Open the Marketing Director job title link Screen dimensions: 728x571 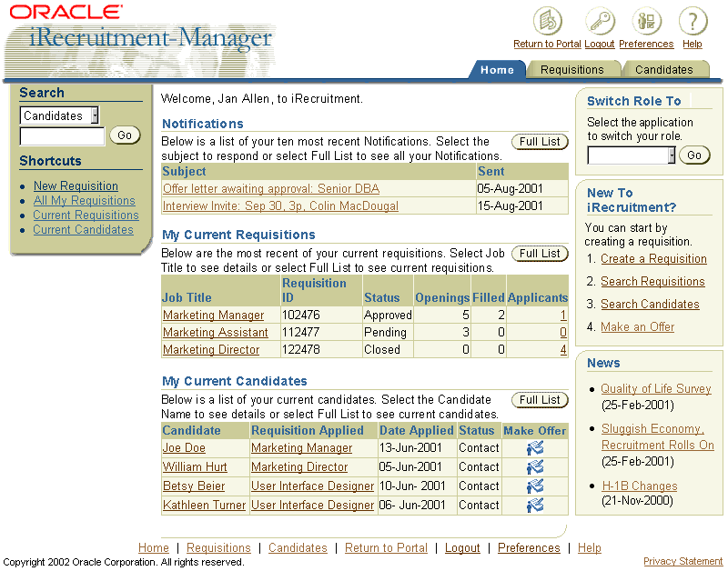pyautogui.click(x=211, y=350)
